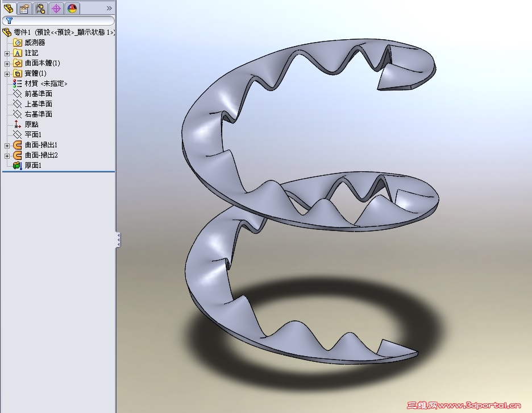Select the 曲面-掃出2 label
Image resolution: width=532 pixels, height=413 pixels.
coord(41,155)
